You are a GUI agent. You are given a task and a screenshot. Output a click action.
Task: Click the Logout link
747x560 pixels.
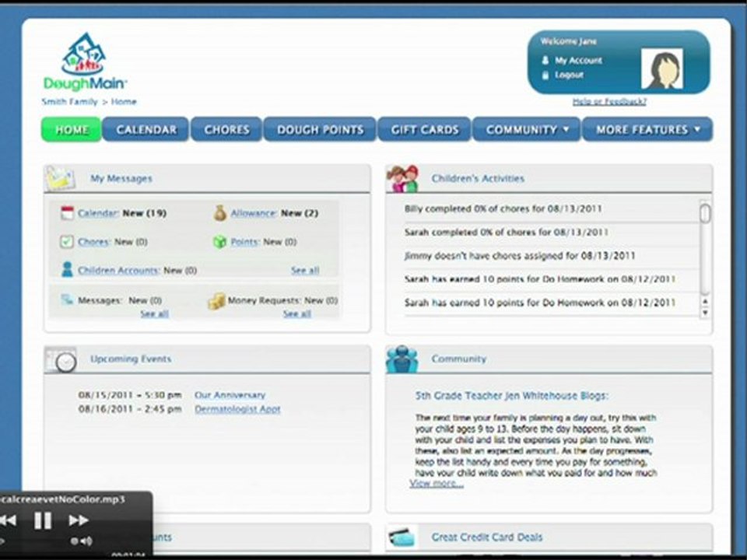[569, 75]
